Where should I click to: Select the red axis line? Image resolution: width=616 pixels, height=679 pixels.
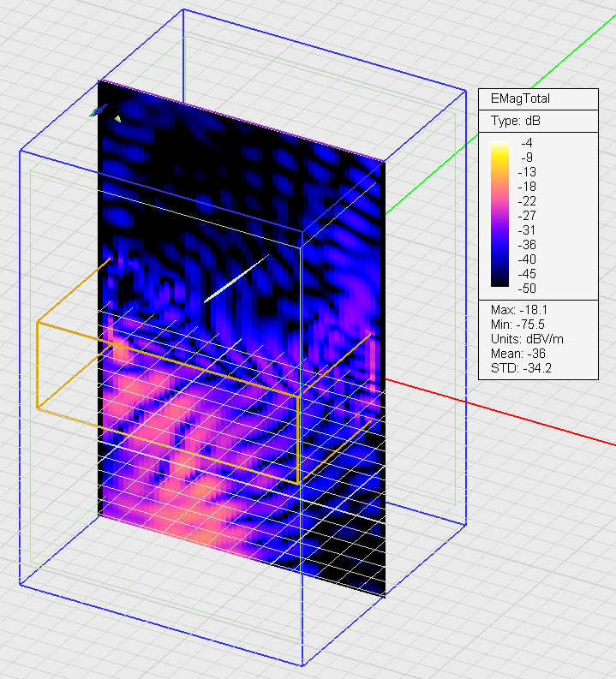click(x=514, y=415)
